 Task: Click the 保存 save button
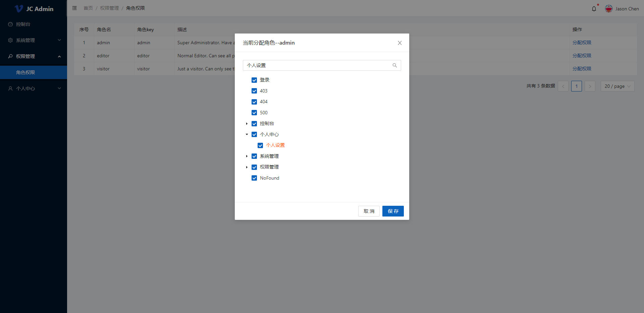pyautogui.click(x=393, y=211)
